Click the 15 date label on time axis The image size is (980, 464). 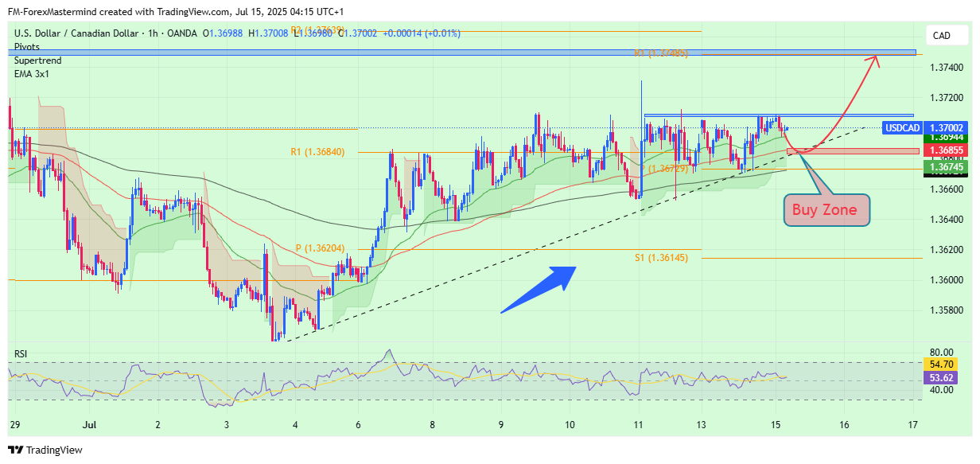tap(776, 424)
